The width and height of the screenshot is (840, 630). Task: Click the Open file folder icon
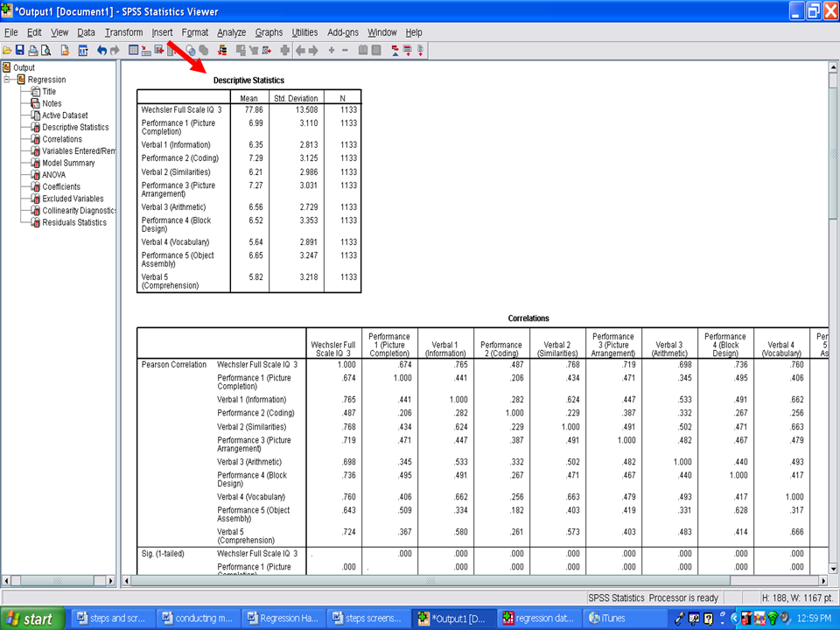[x=7, y=51]
